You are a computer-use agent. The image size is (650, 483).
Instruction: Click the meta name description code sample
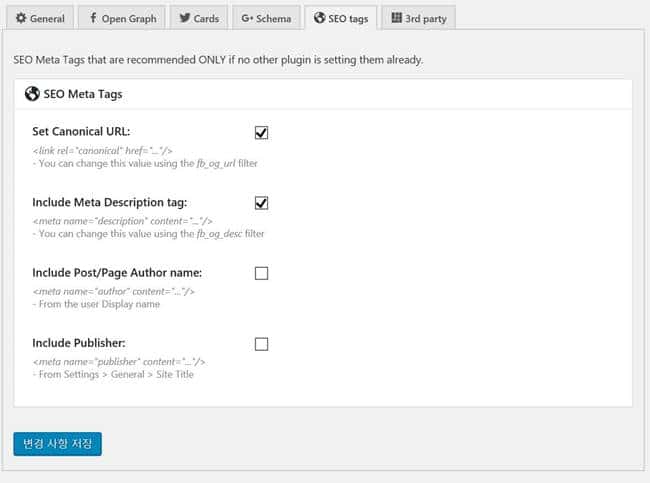coord(123,221)
